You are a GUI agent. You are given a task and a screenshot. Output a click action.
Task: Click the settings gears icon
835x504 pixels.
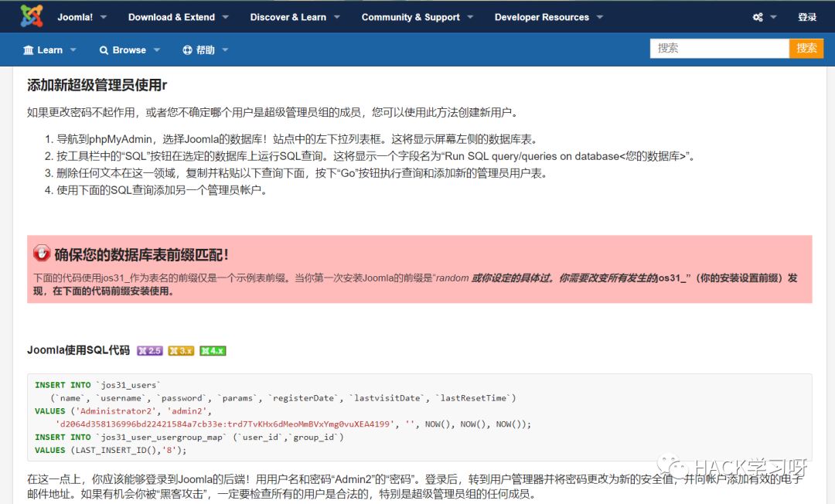758,17
